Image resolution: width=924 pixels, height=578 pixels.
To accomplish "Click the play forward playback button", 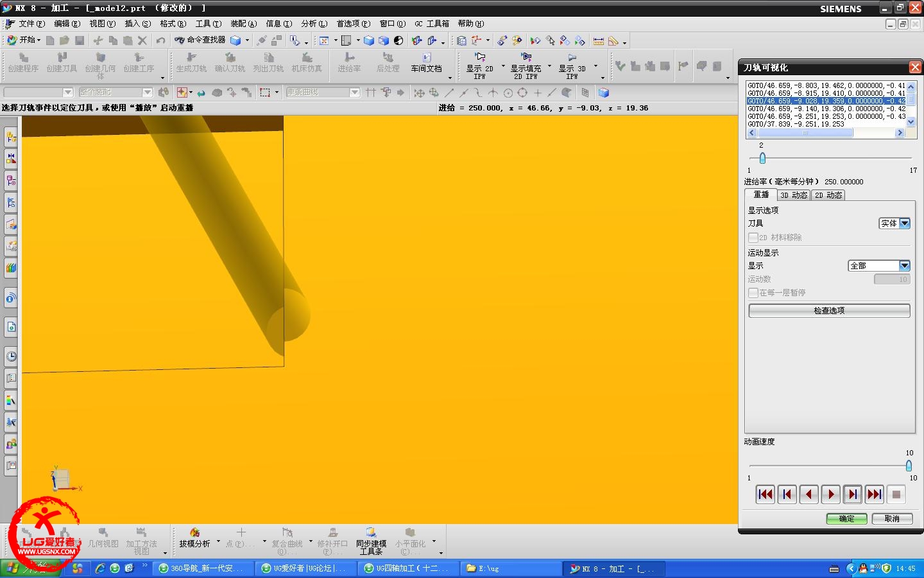I will coord(831,495).
